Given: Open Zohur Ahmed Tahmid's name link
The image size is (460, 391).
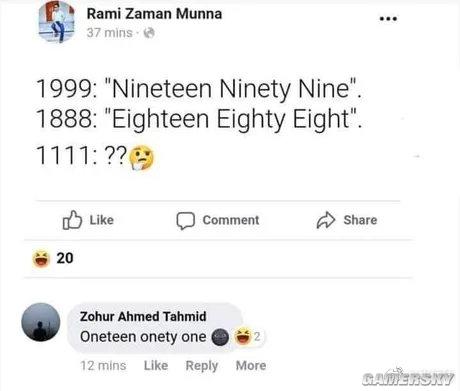Looking at the screenshot, I should (x=143, y=316).
